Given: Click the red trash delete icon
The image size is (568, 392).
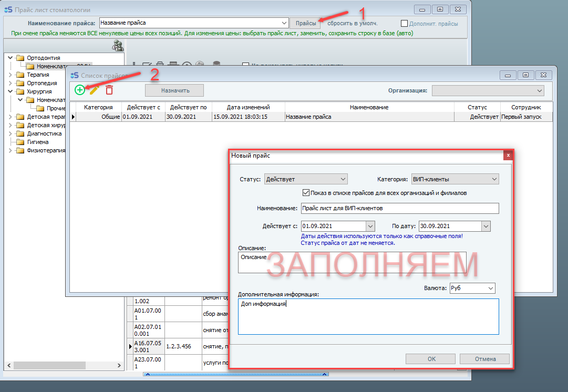Looking at the screenshot, I should pos(109,90).
